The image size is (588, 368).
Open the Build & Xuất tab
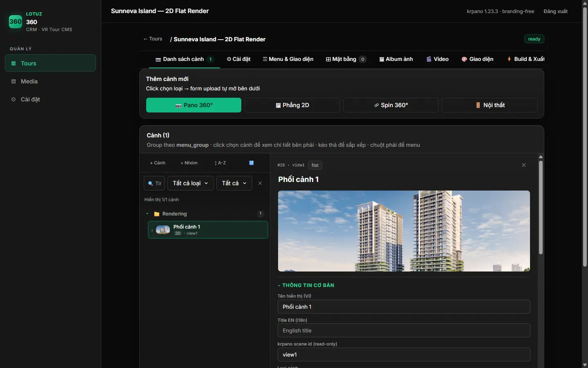click(525, 59)
